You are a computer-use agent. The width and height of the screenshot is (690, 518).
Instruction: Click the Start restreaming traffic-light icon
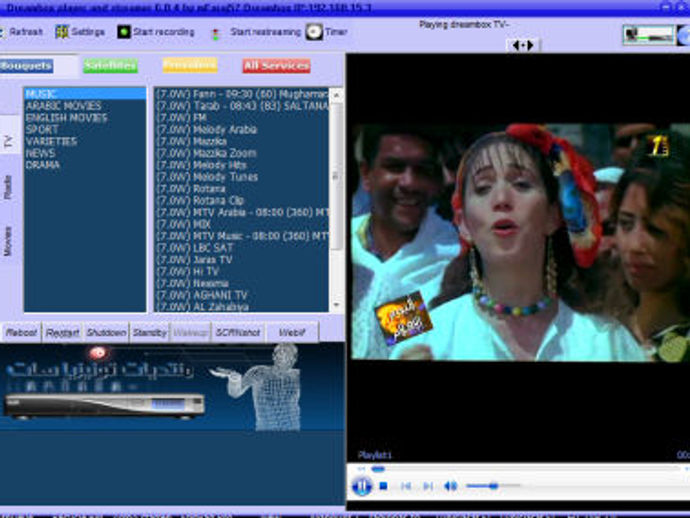pyautogui.click(x=215, y=34)
